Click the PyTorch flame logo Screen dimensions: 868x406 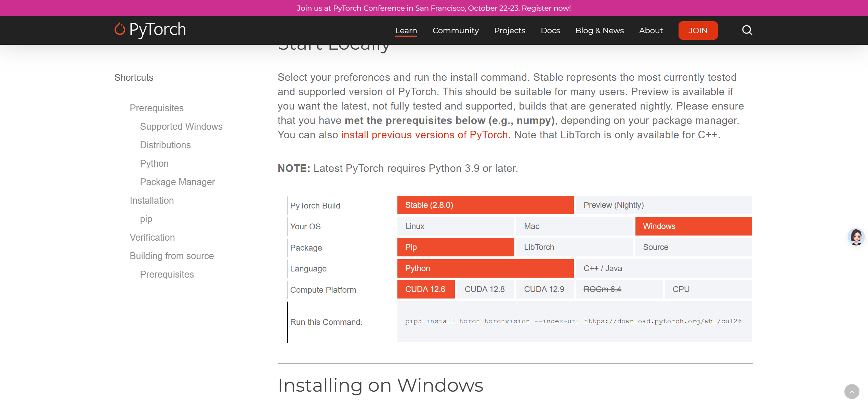point(120,29)
